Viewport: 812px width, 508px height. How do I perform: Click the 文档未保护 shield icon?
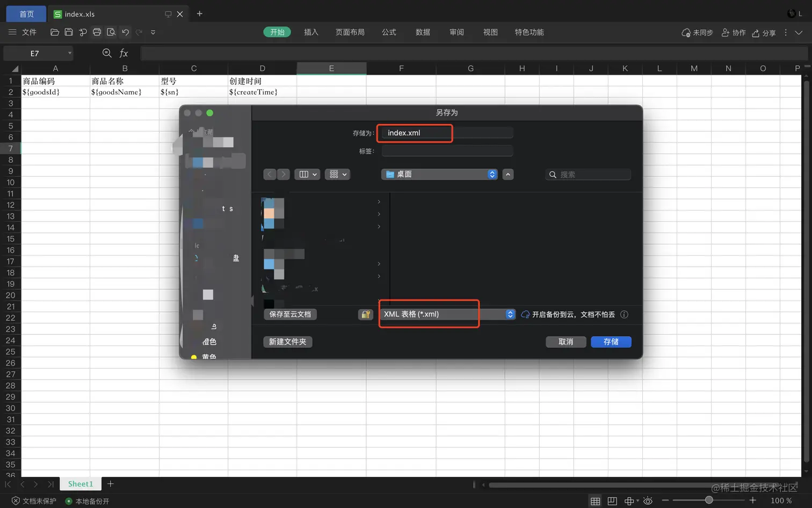point(16,501)
